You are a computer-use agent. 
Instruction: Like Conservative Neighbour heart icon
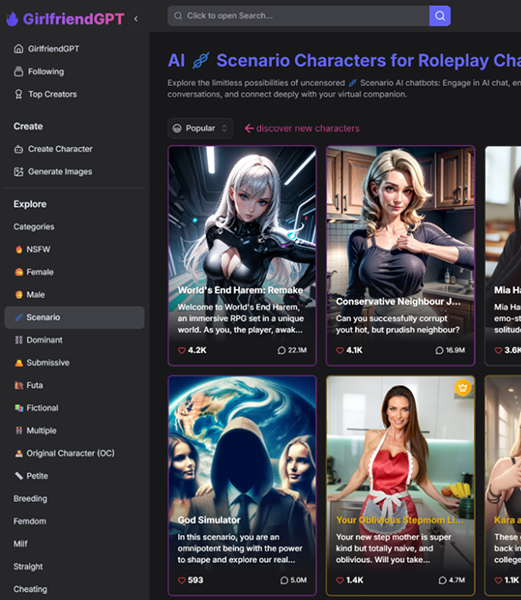coord(340,350)
